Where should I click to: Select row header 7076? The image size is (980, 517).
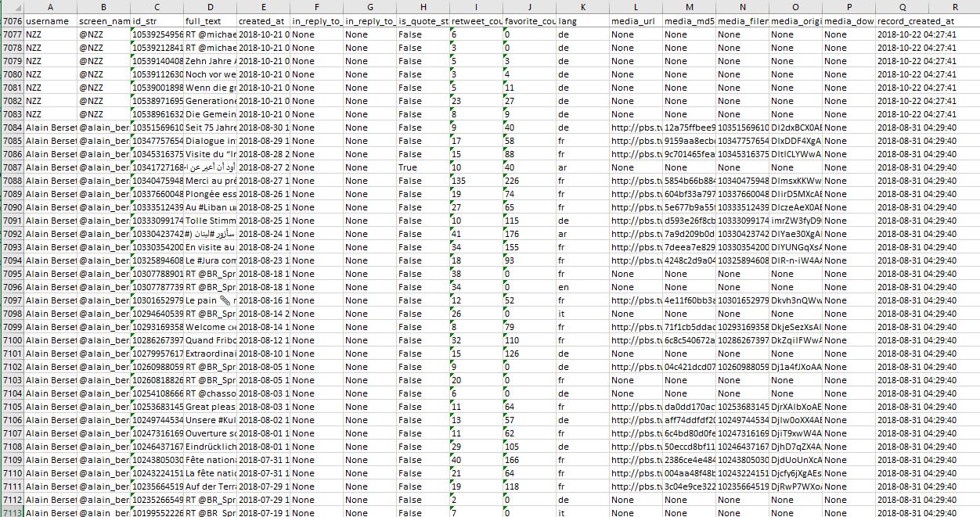click(x=12, y=21)
